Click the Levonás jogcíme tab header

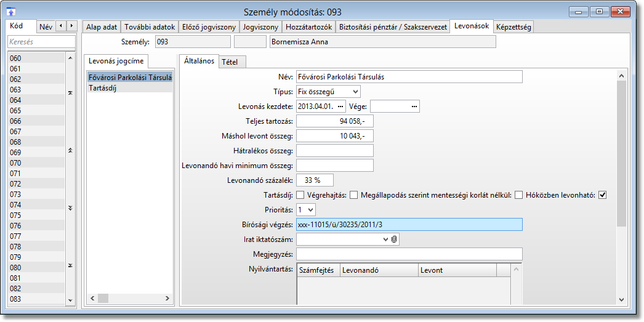tap(116, 61)
